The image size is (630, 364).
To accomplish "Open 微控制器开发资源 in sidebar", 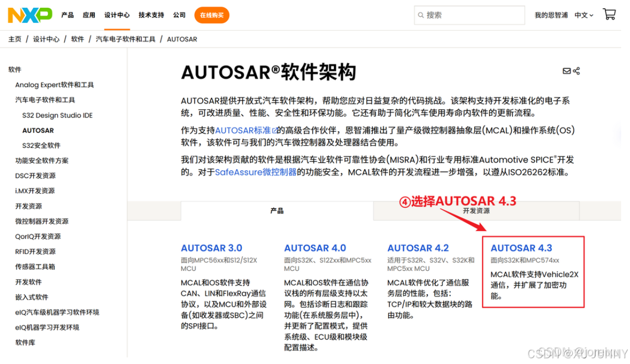I will (42, 221).
